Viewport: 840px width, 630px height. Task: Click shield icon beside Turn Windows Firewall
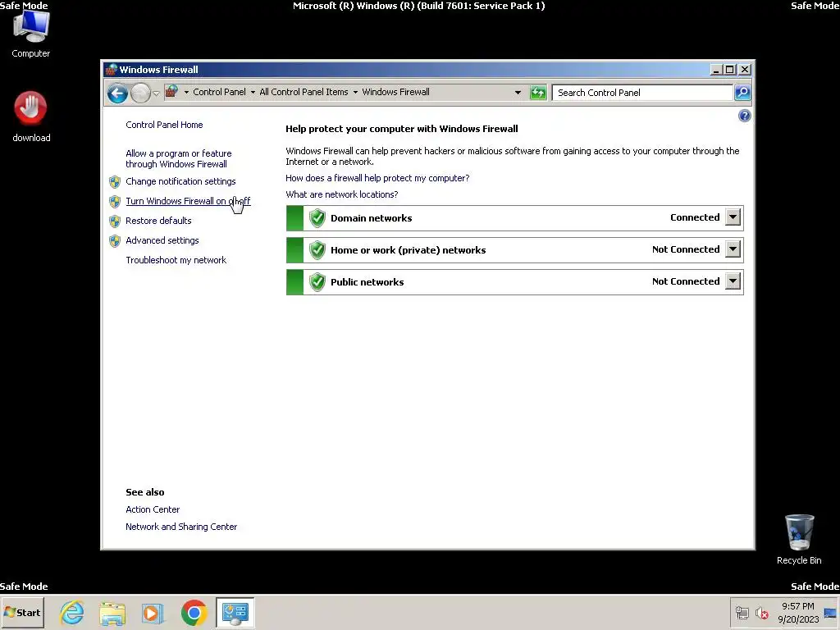tap(115, 202)
